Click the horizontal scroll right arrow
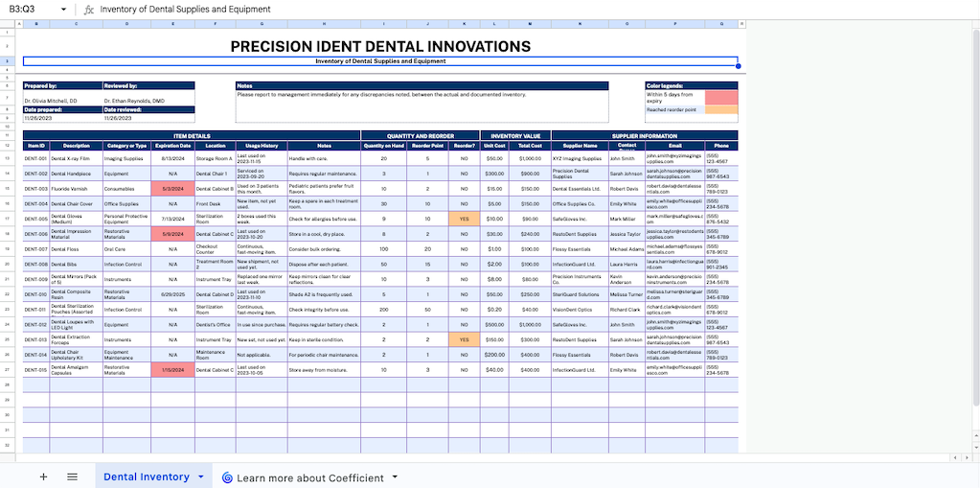 point(966,459)
